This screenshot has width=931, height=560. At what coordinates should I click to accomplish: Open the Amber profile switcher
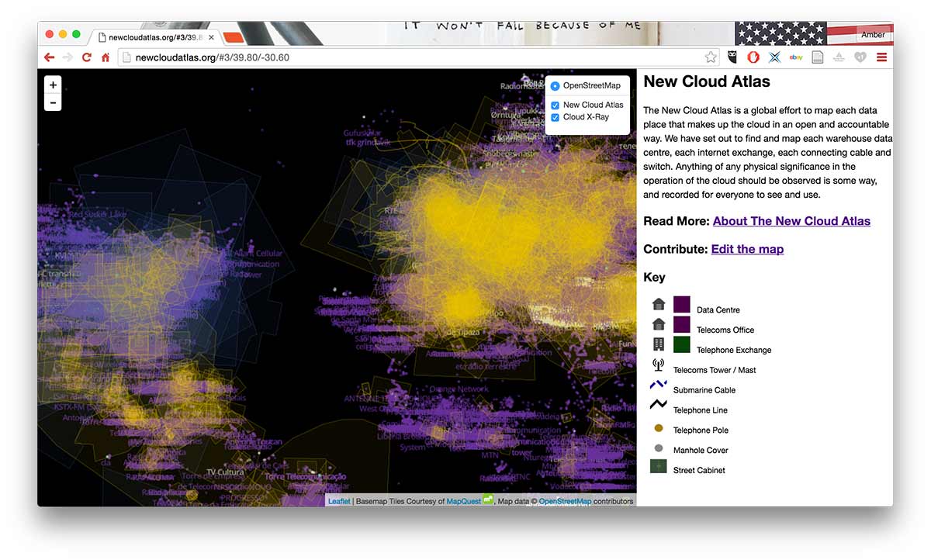coord(872,35)
